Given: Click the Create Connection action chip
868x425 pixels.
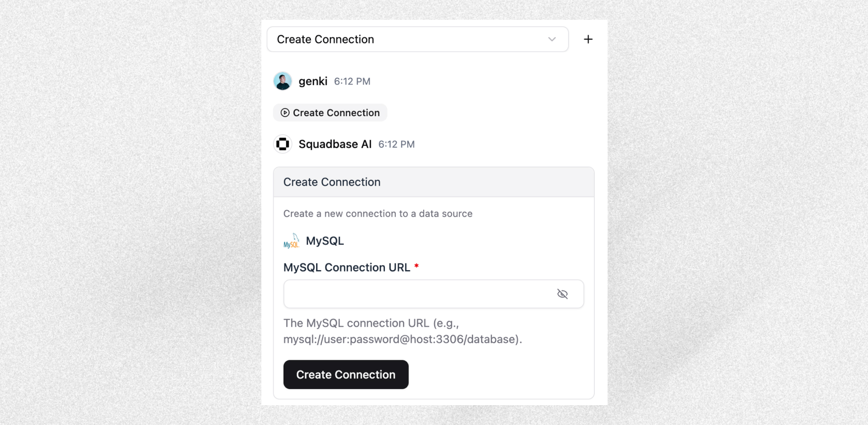Looking at the screenshot, I should 330,113.
